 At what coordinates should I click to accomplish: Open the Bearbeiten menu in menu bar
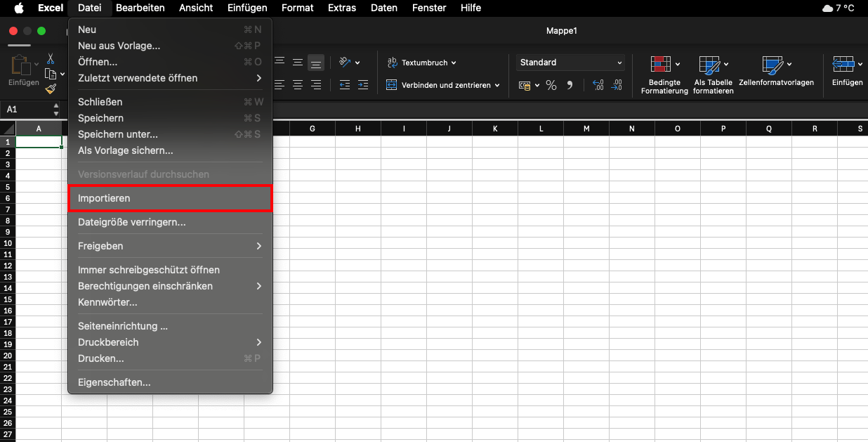tap(140, 8)
